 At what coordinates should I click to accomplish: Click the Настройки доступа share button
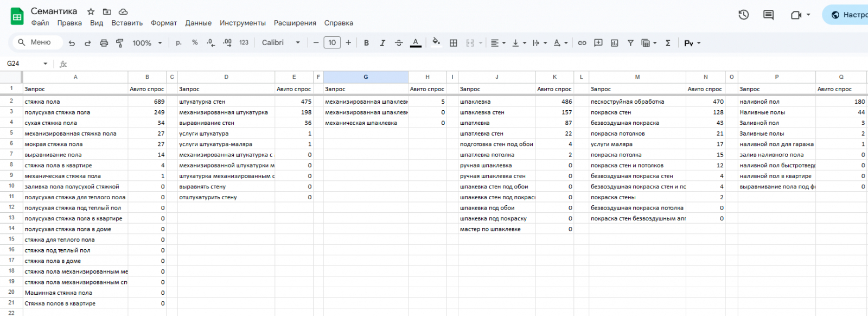coord(846,15)
